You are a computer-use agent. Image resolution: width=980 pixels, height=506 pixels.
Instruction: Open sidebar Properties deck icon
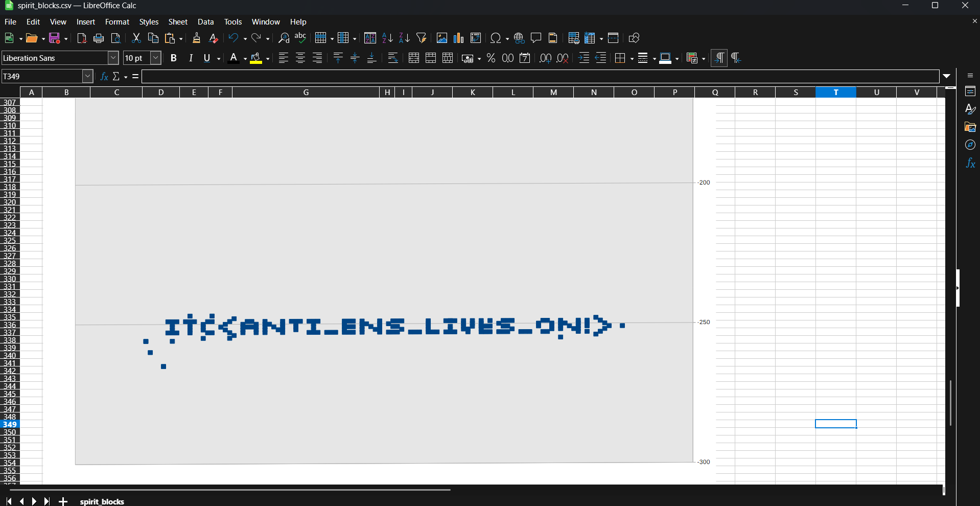tap(970, 91)
